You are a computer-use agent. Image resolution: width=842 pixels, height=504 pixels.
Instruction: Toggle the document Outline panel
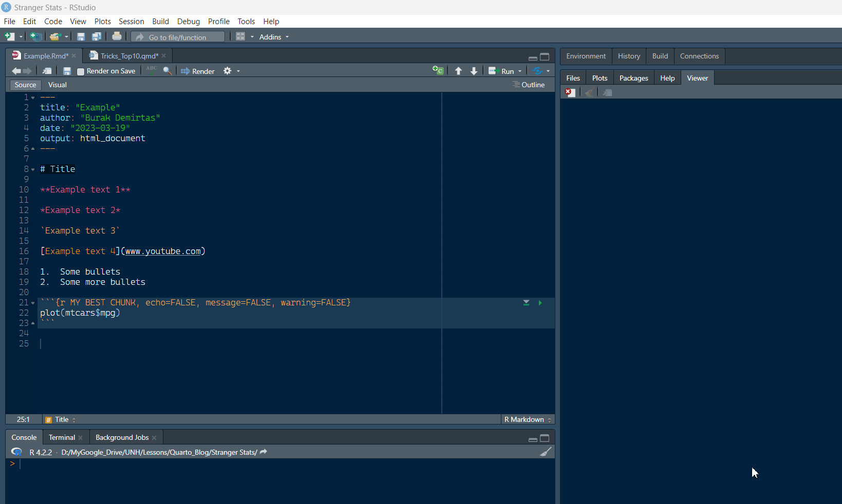529,85
